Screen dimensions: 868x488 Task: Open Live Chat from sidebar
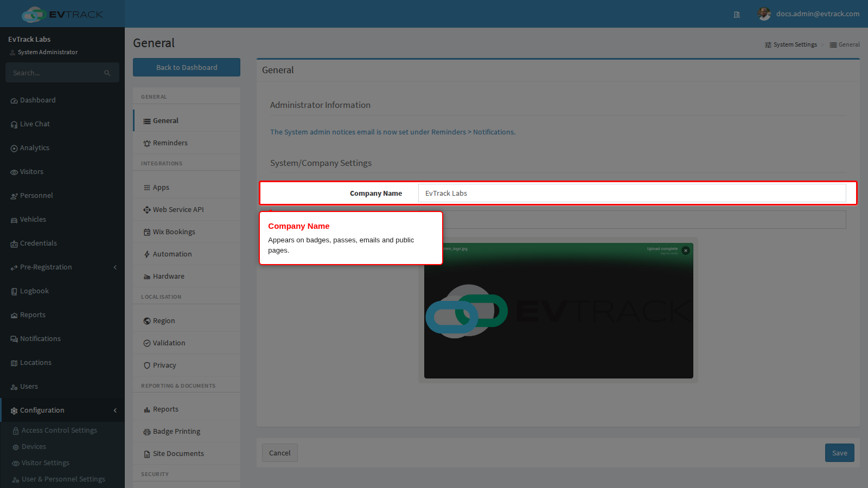pos(62,124)
